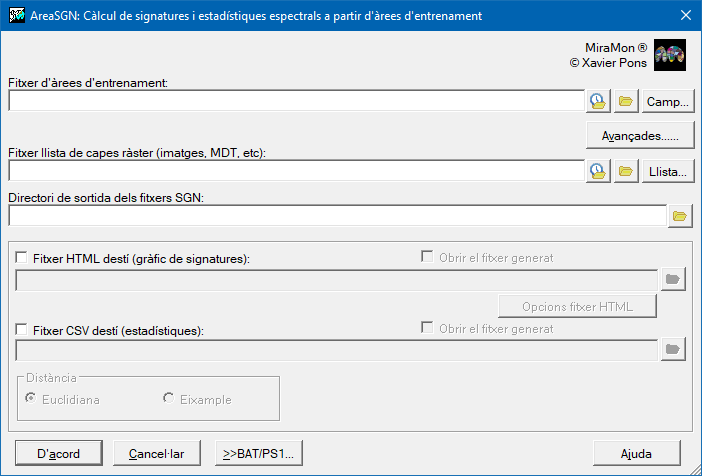The image size is (702, 476).
Task: Open the Avançades options
Action: click(x=640, y=135)
